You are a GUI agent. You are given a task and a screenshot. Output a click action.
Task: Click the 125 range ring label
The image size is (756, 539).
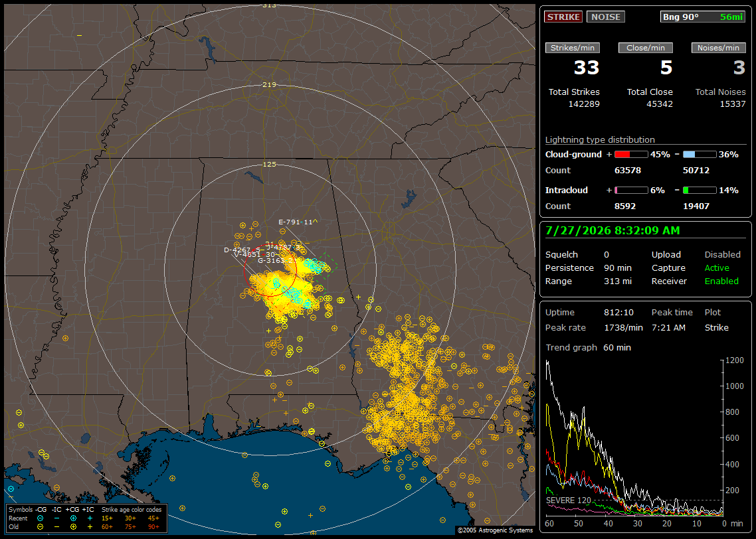(269, 164)
